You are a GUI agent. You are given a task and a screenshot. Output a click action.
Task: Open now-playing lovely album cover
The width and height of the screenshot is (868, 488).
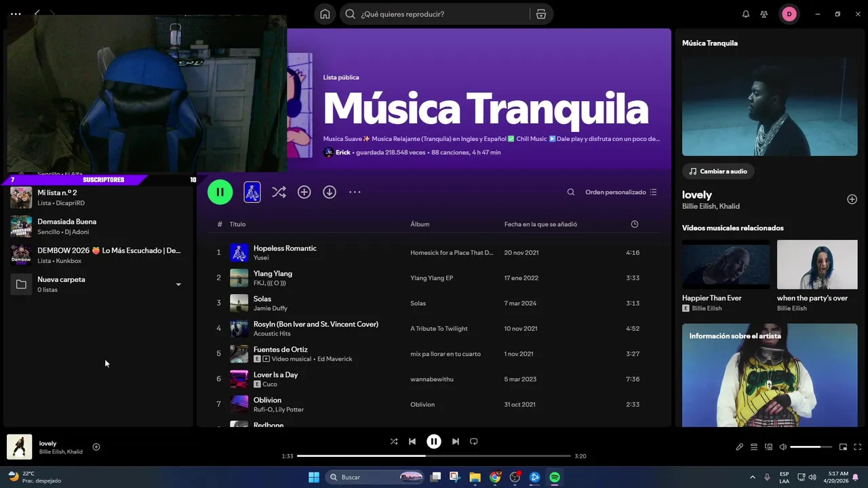[20, 447]
